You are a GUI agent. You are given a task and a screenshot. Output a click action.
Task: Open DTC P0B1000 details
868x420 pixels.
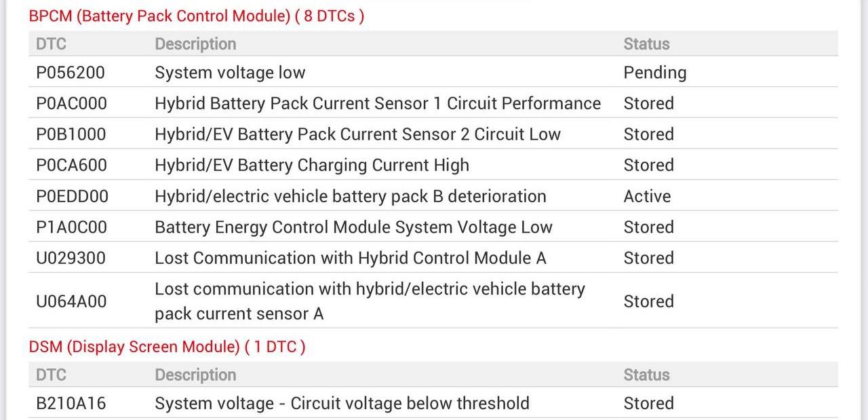(71, 134)
